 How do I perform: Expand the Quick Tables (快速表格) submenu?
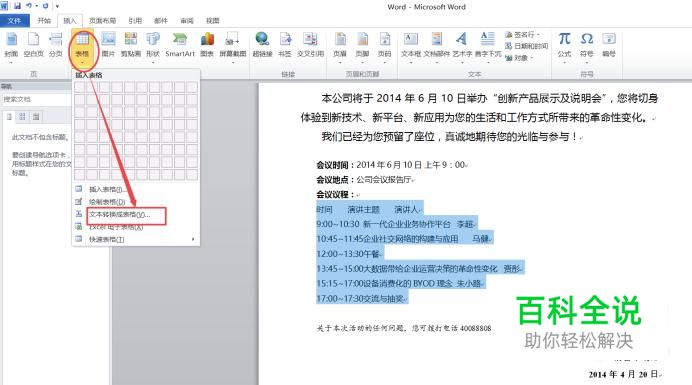pos(136,239)
